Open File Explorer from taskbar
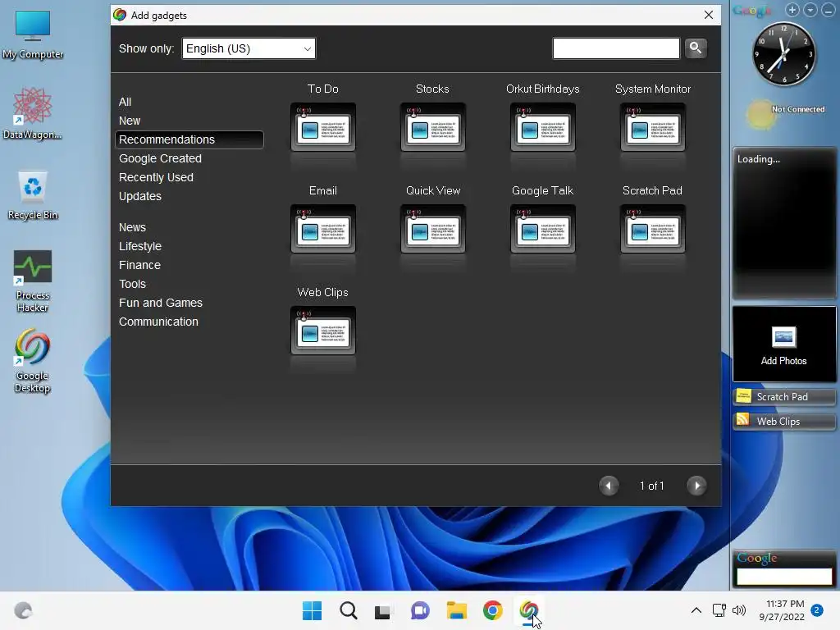 click(456, 610)
